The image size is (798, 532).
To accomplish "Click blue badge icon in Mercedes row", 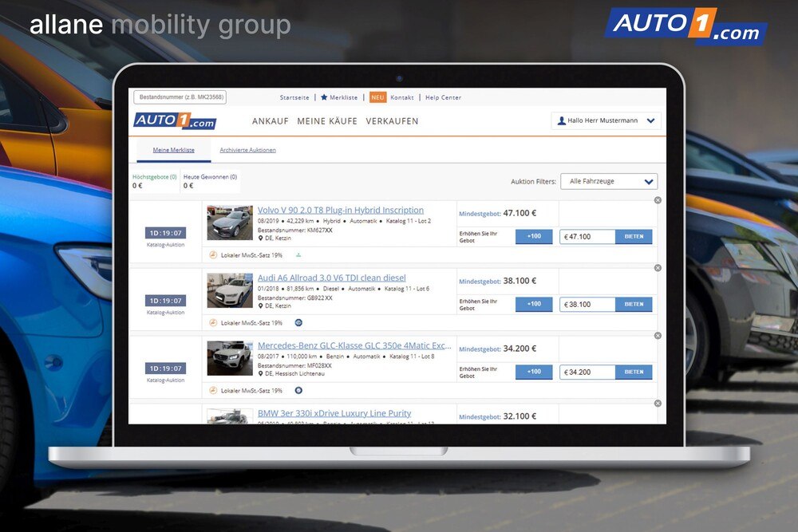I will click(298, 390).
